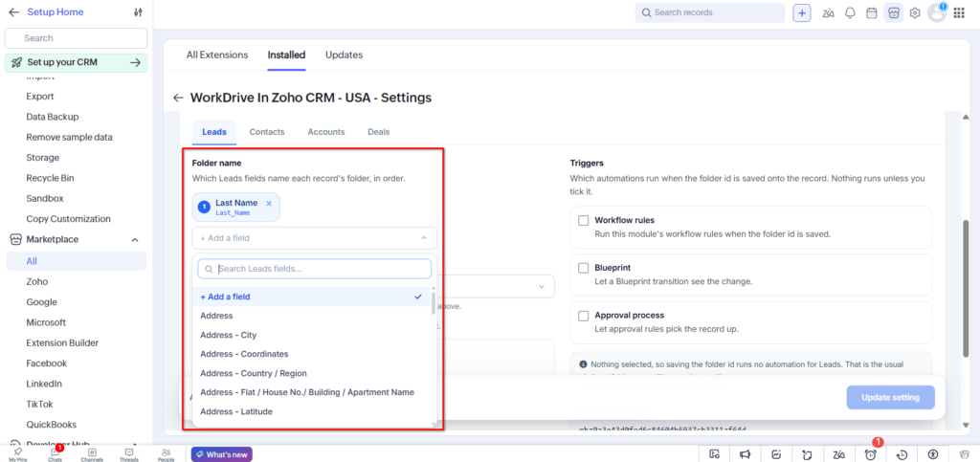Viewport: 980px width, 462px height.
Task: Open Sandbox in the sidebar
Action: 45,199
